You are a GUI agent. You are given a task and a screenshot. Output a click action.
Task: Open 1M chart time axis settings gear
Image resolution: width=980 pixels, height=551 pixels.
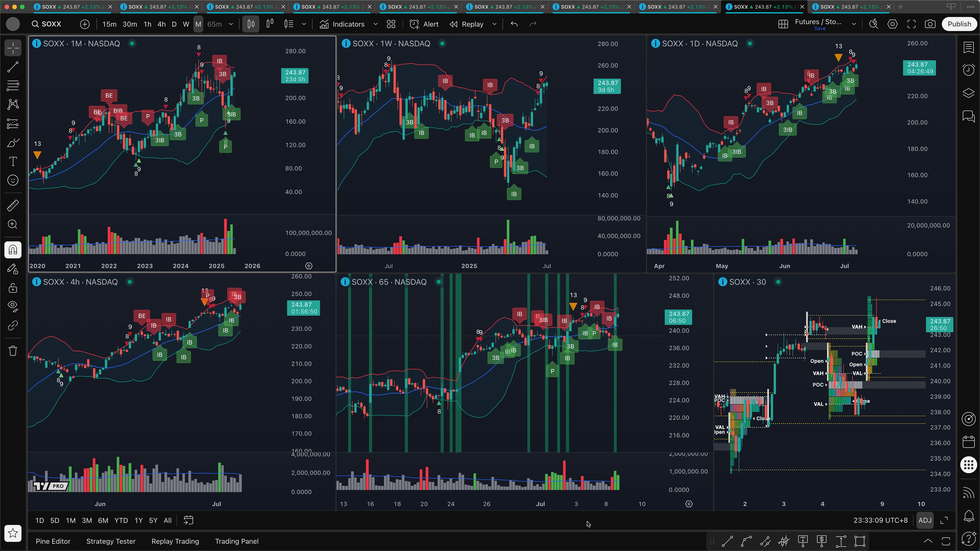click(309, 266)
